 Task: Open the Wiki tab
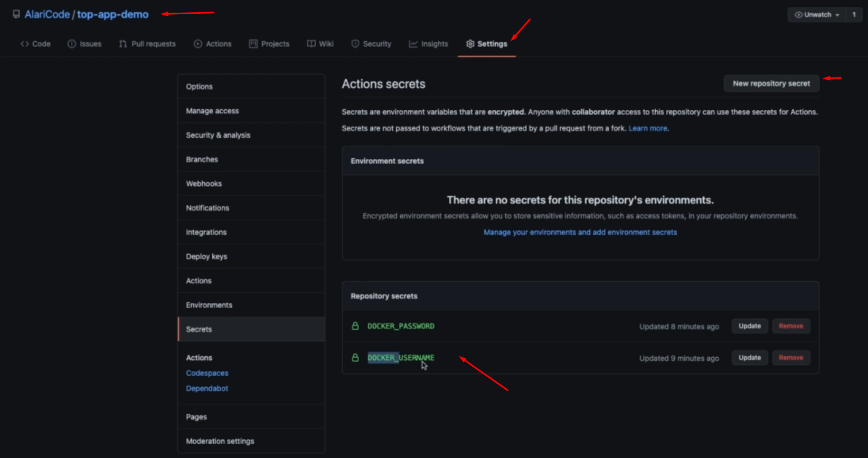tap(320, 44)
